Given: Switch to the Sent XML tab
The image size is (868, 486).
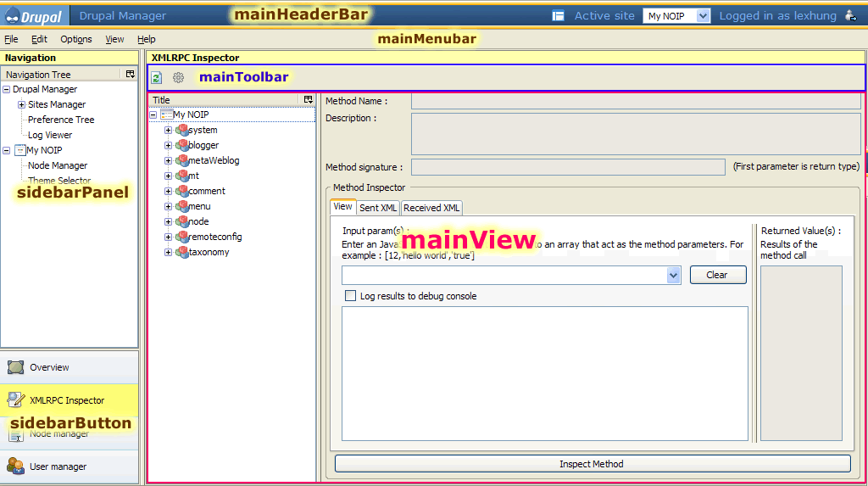Looking at the screenshot, I should [378, 208].
